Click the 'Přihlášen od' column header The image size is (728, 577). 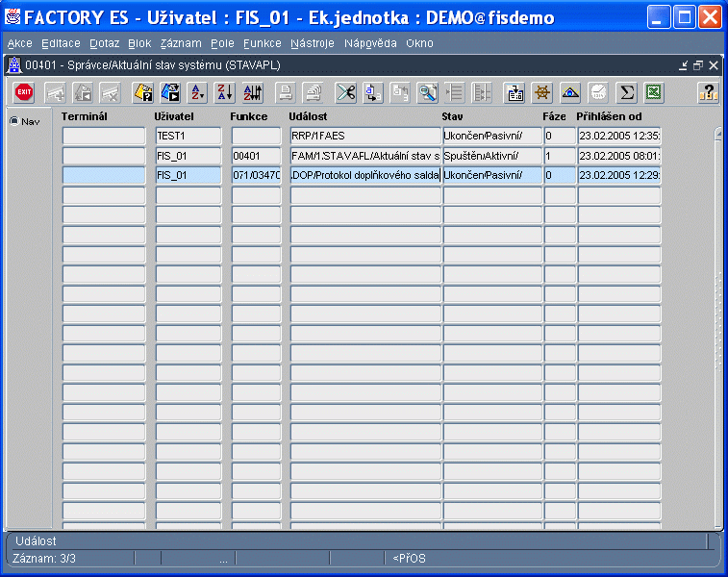point(609,116)
